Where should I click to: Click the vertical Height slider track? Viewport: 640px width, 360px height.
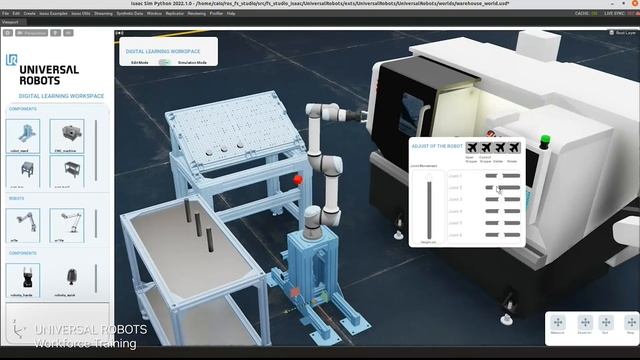tap(429, 210)
